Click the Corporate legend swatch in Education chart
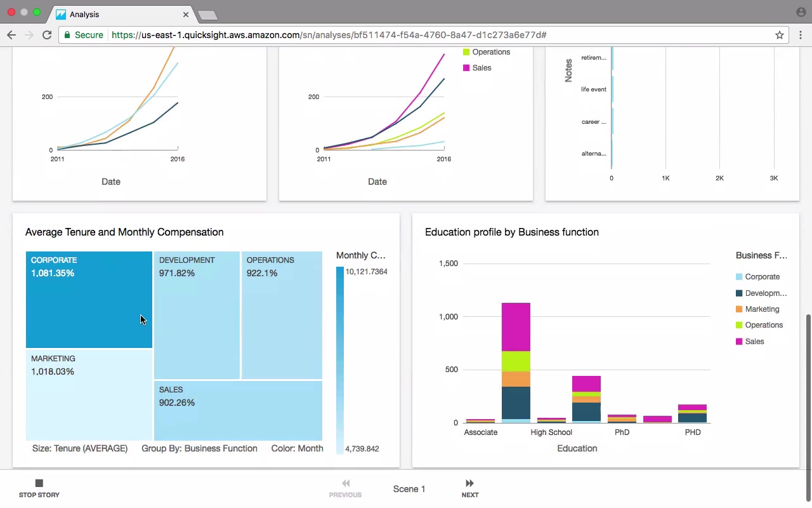The image size is (812, 508). [739, 277]
